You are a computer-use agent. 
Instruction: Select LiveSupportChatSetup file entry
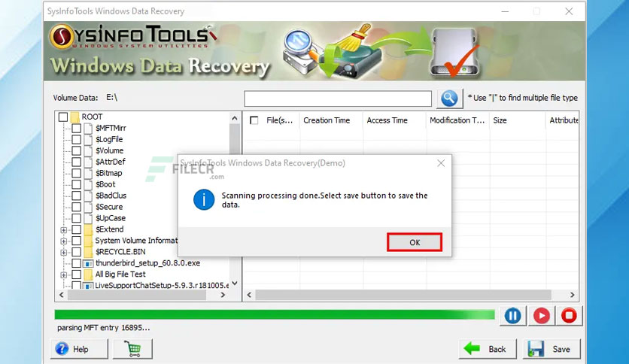pos(162,286)
